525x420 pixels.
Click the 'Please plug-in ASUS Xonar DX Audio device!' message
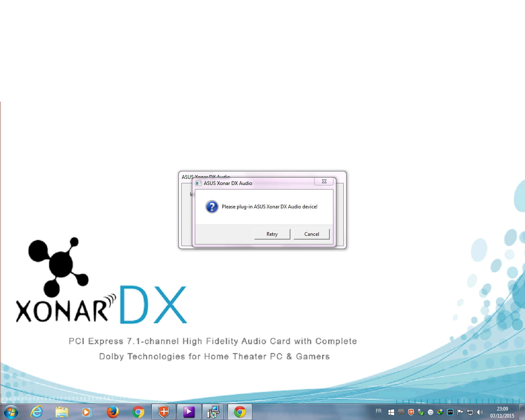pos(269,207)
